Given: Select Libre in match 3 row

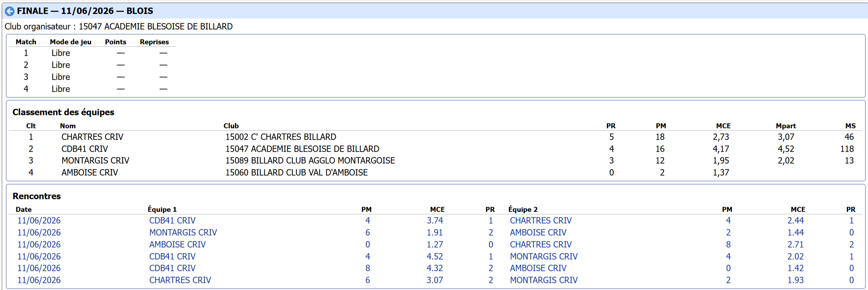Looking at the screenshot, I should point(61,77).
